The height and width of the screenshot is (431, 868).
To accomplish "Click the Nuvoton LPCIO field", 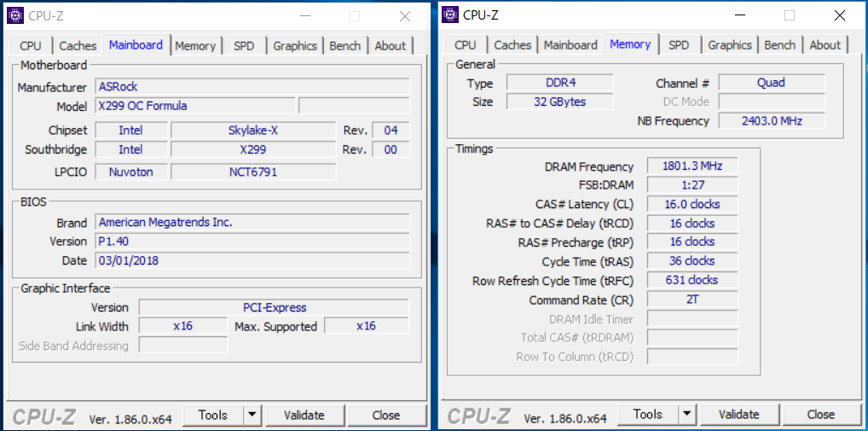I will pos(131,172).
